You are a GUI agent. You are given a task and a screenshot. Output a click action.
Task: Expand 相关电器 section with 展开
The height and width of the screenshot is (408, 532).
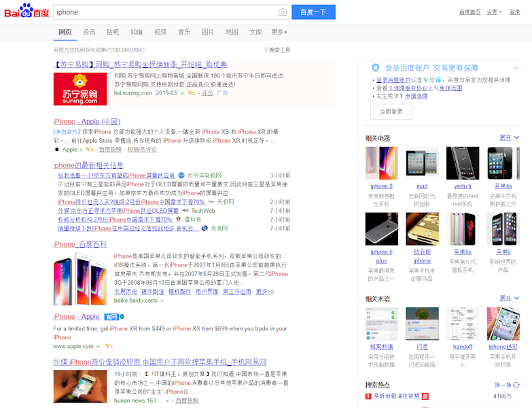click(509, 137)
